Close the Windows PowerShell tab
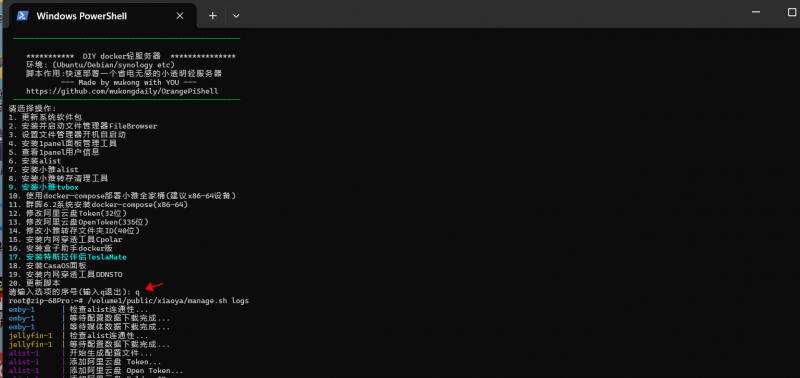This screenshot has height=378, width=800. click(180, 16)
